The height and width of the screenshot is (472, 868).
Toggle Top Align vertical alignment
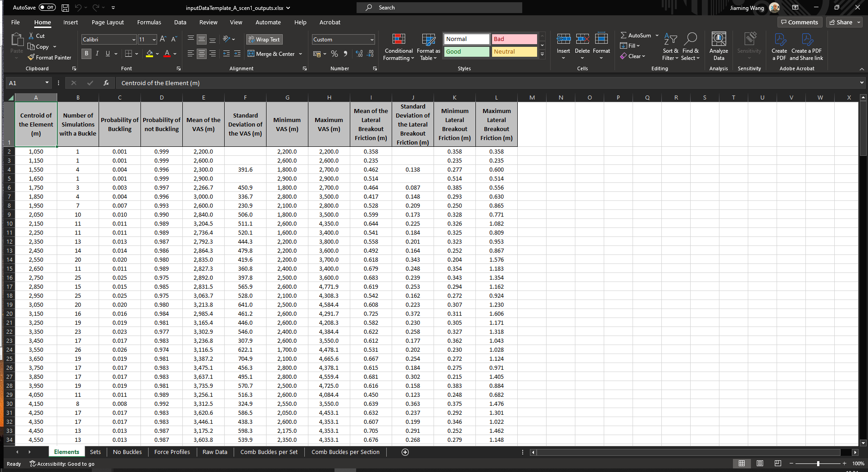(x=191, y=39)
